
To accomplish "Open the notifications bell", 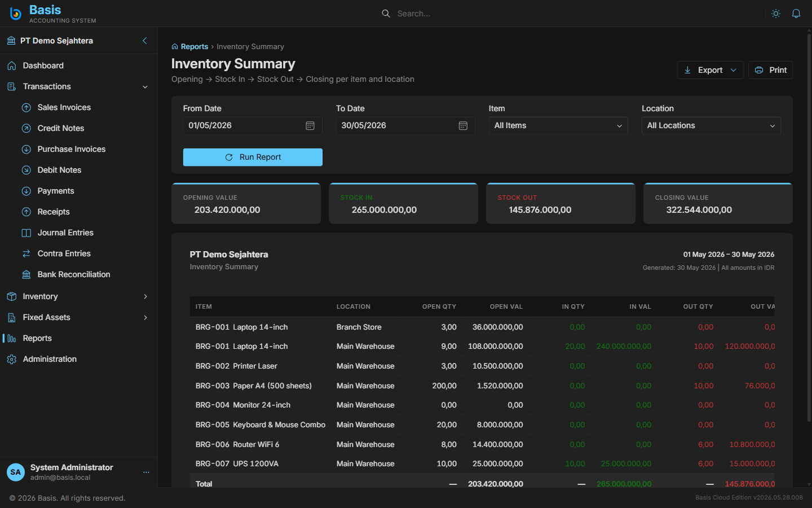I will 796,14.
